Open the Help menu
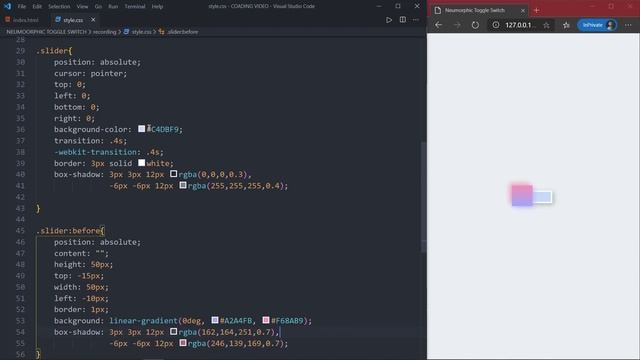Screen dimensions: 640x360 click(157, 7)
